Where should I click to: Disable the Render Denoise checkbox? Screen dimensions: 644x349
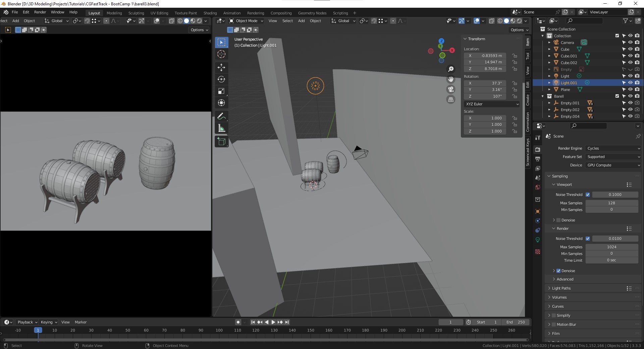(x=558, y=271)
